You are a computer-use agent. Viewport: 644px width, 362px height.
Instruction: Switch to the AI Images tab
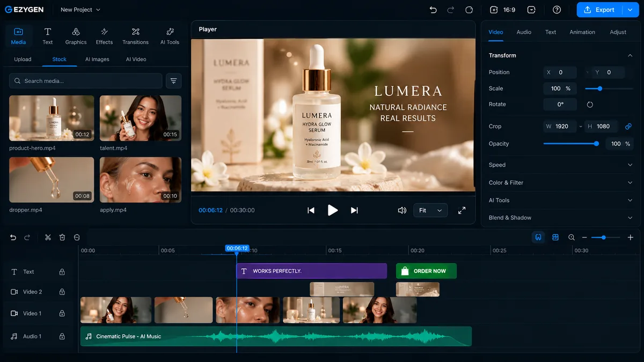(x=97, y=60)
